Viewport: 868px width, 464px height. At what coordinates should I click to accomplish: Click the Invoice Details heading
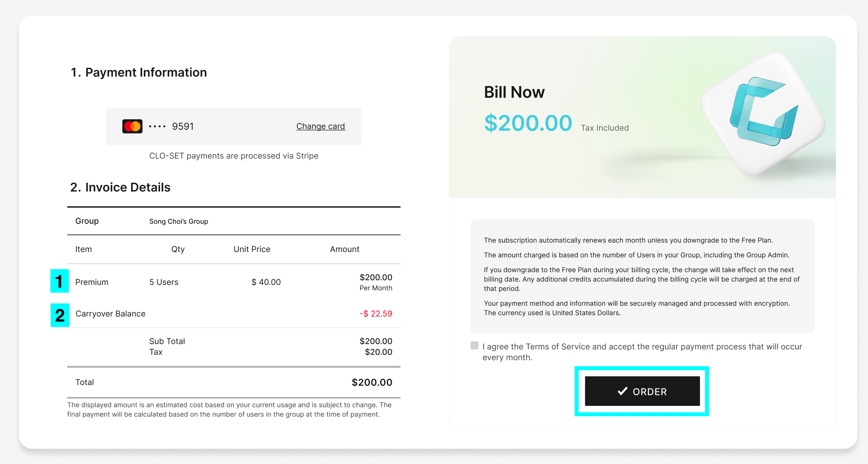tap(120, 187)
